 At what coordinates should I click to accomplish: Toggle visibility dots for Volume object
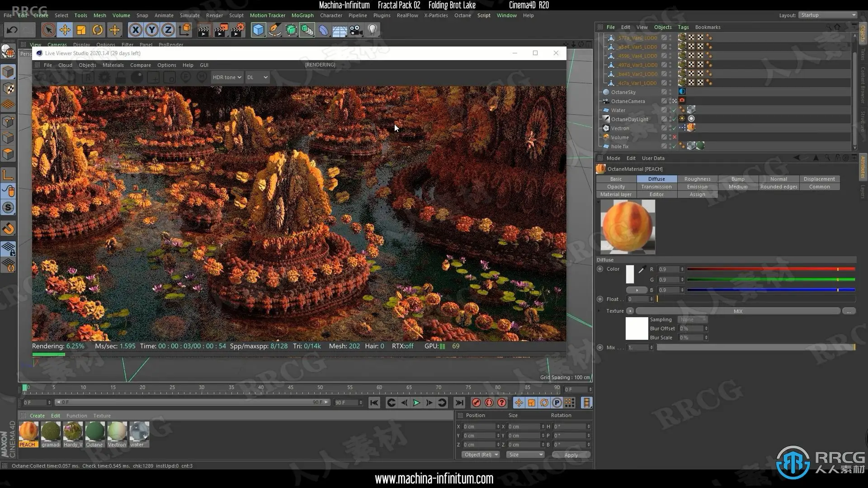[x=670, y=137]
